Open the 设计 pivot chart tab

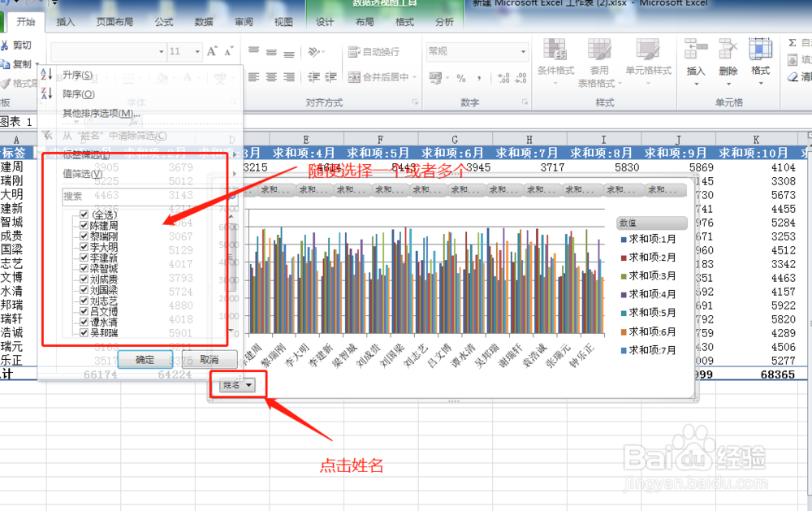coord(325,22)
